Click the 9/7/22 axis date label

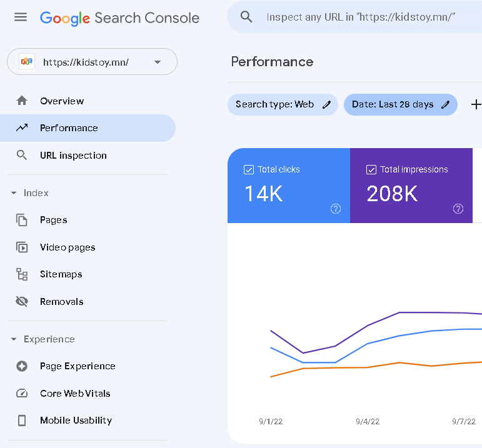[x=464, y=422]
